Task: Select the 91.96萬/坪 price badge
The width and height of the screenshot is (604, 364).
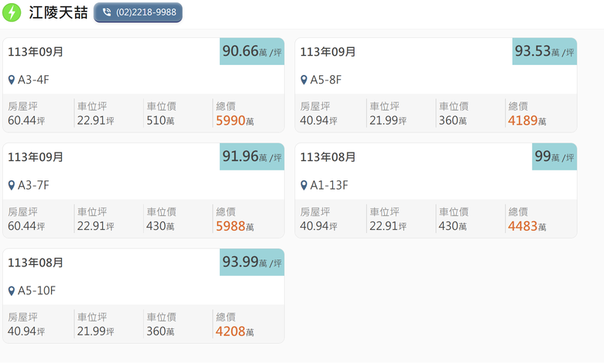Action: pyautogui.click(x=252, y=156)
